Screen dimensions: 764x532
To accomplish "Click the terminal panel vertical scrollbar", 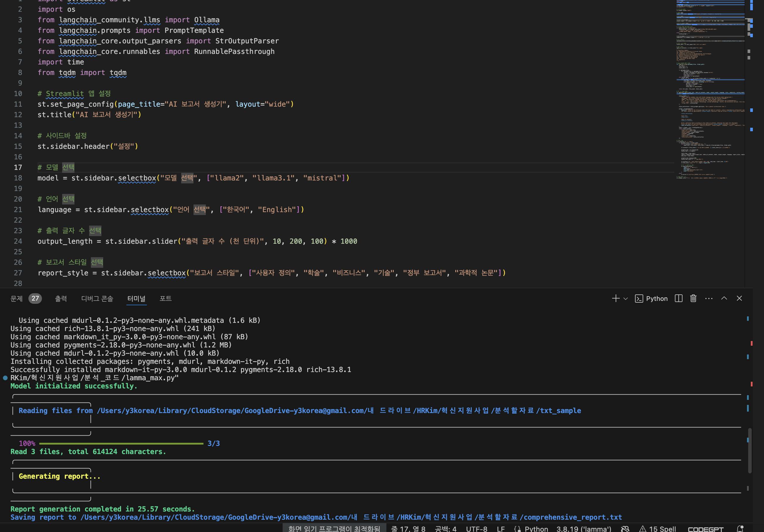I will click(750, 451).
